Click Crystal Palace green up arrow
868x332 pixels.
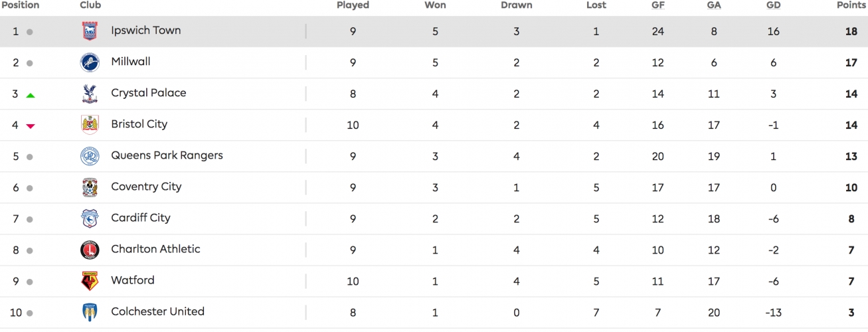pyautogui.click(x=30, y=95)
